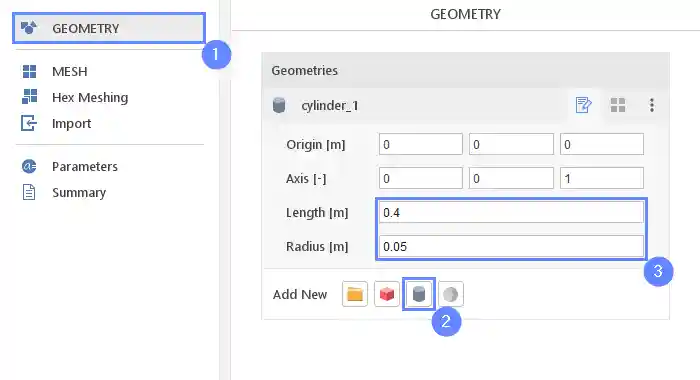Open the Parameters page
Image resolution: width=700 pixels, height=380 pixels.
click(85, 167)
